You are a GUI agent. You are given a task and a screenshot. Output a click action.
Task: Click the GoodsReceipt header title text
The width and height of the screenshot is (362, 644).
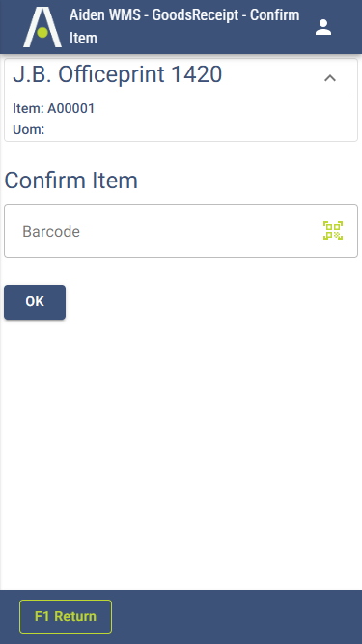tap(195, 15)
